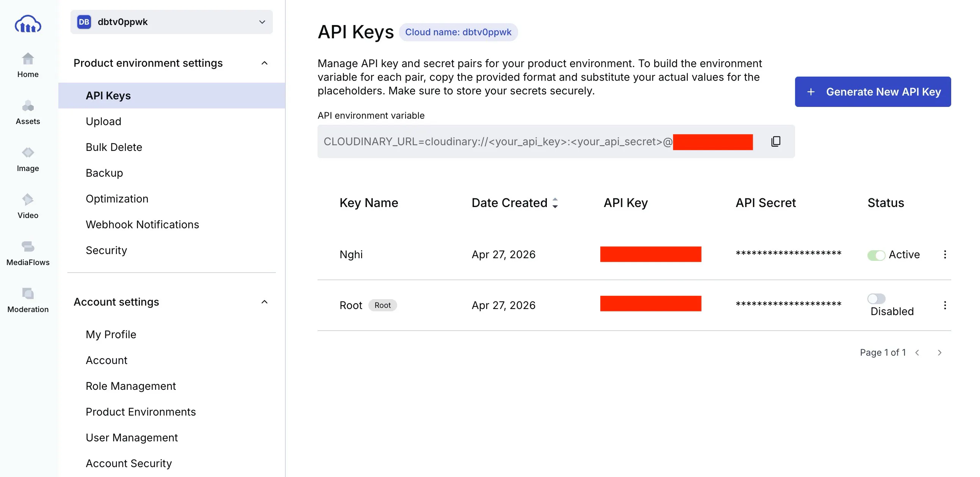The height and width of the screenshot is (477, 980).
Task: Enable the Root API key toggle
Action: coord(876,298)
